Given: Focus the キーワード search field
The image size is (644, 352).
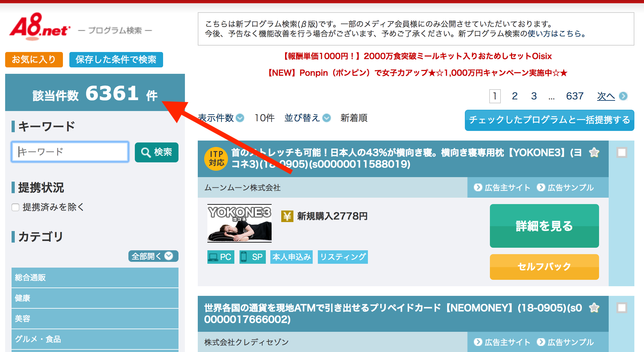Looking at the screenshot, I should point(70,152).
